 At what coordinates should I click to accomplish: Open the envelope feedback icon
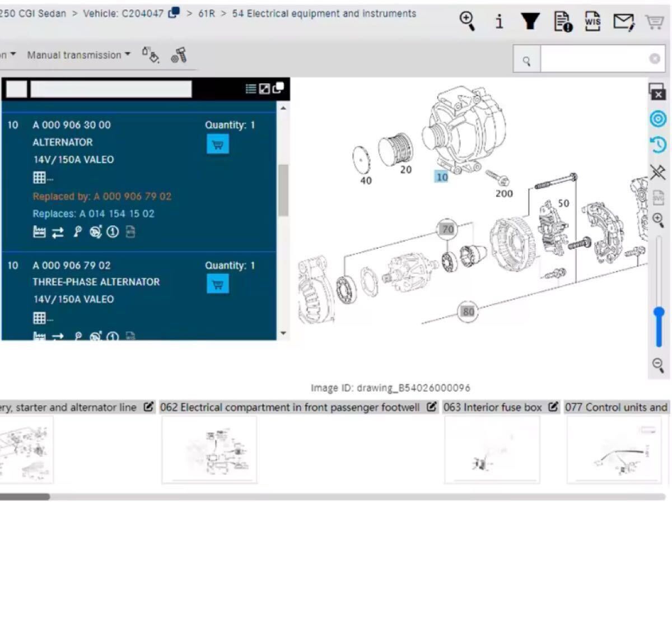point(623,22)
